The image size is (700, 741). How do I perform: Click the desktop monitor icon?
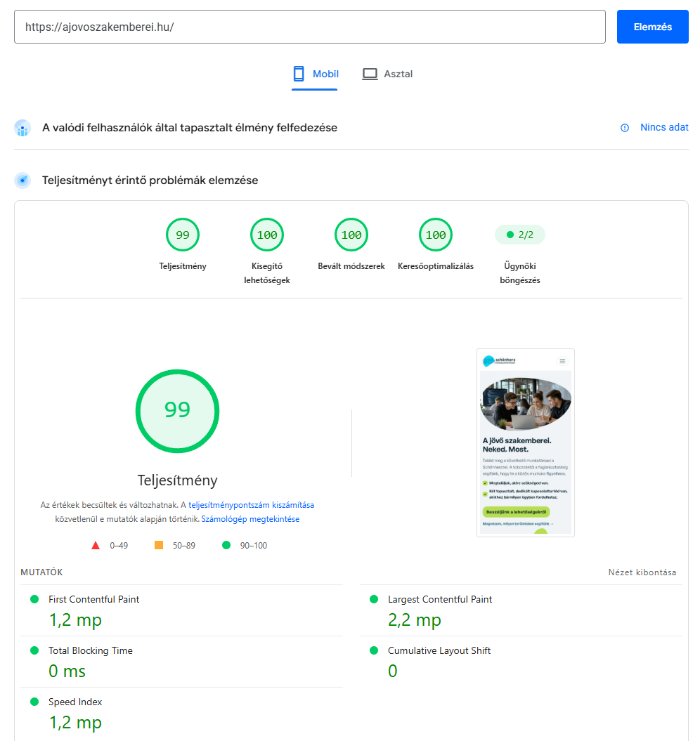[370, 74]
